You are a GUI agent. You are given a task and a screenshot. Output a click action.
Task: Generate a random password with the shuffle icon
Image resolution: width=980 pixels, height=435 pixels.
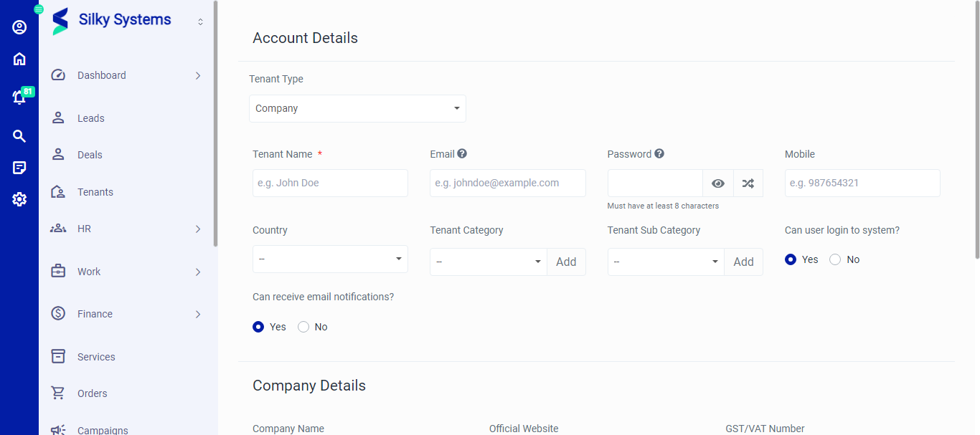(748, 183)
